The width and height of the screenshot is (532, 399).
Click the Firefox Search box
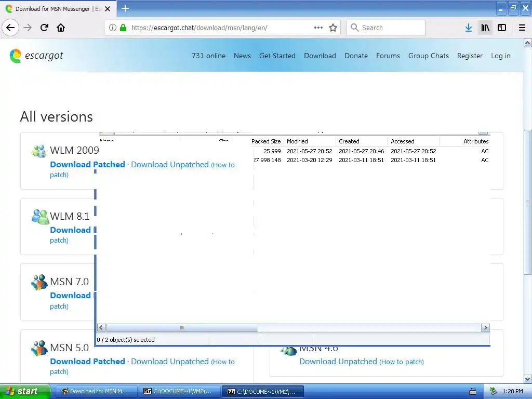(385, 28)
